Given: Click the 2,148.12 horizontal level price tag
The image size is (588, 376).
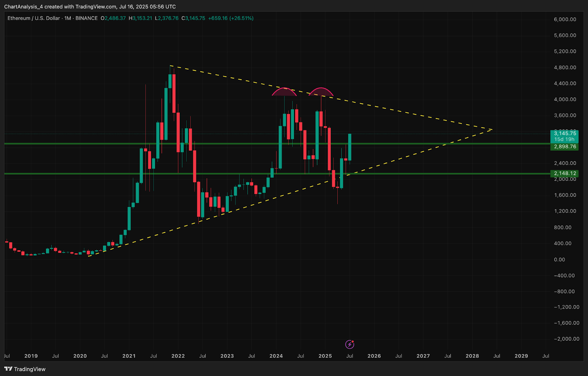Looking at the screenshot, I should pyautogui.click(x=564, y=173).
